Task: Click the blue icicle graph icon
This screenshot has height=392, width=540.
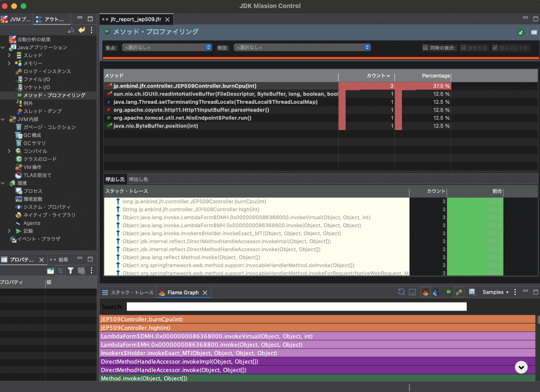Action: [x=436, y=292]
